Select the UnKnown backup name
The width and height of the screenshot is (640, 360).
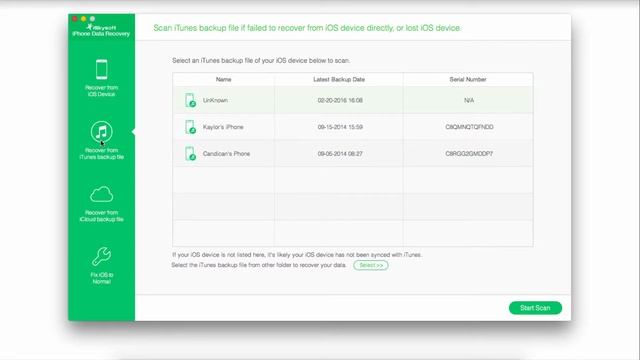coord(215,100)
